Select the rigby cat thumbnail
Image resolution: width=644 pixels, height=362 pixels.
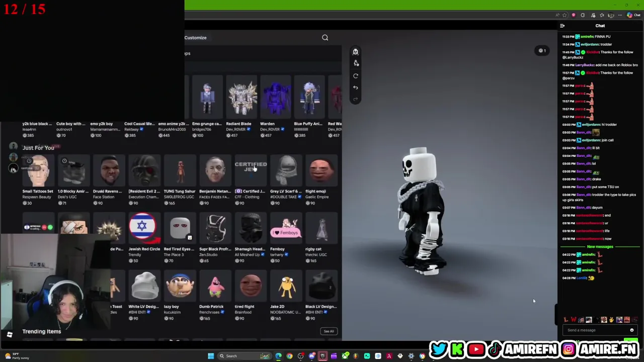click(321, 229)
